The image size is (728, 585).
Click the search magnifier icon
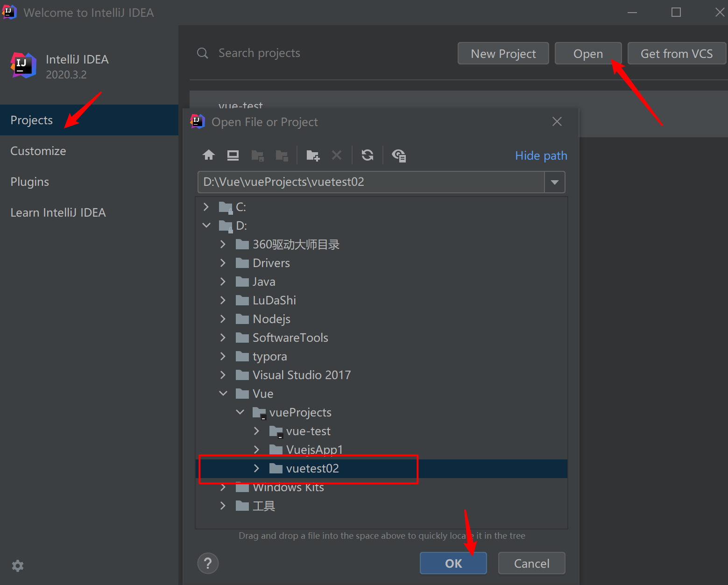coord(203,53)
